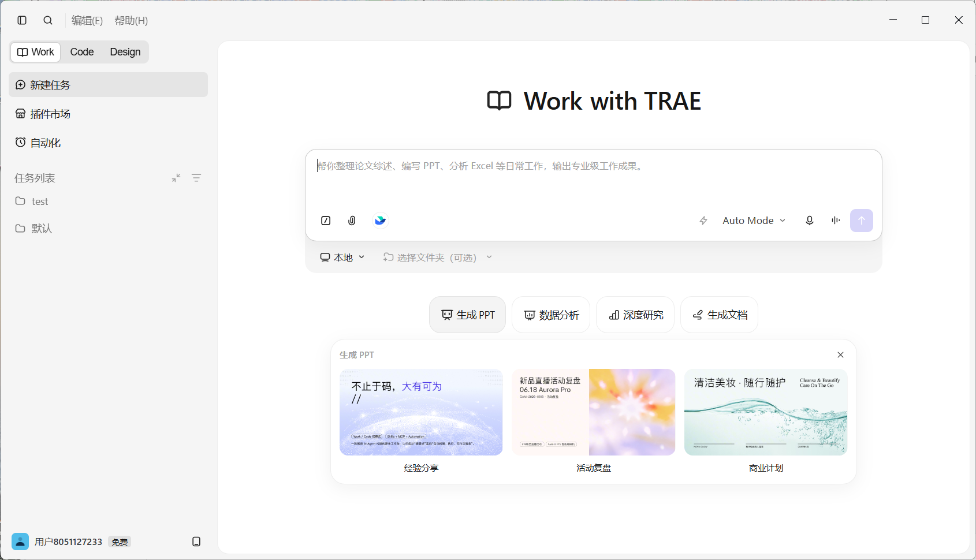Open the 本地 environment dropdown
This screenshot has width=976, height=560.
click(342, 257)
